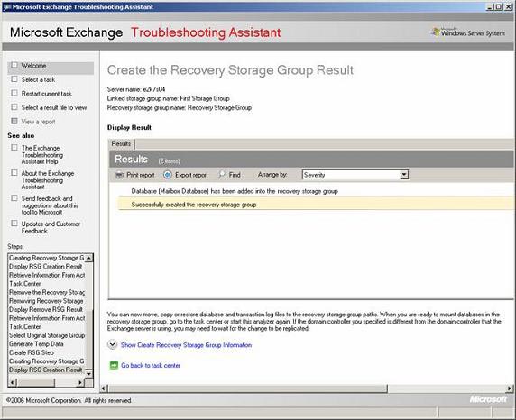Select Removing Recovery Storage step
516x420 pixels.
point(46,301)
